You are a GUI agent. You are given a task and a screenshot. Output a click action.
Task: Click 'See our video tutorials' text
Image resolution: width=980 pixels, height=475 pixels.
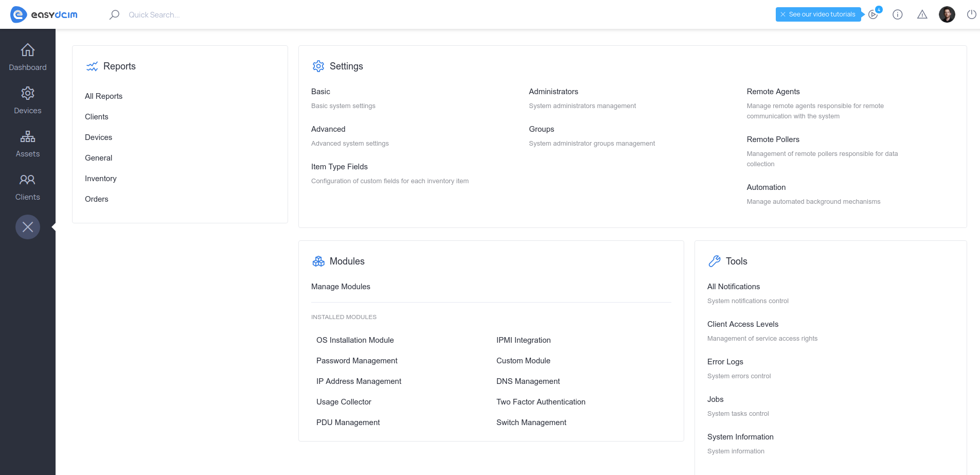822,14
